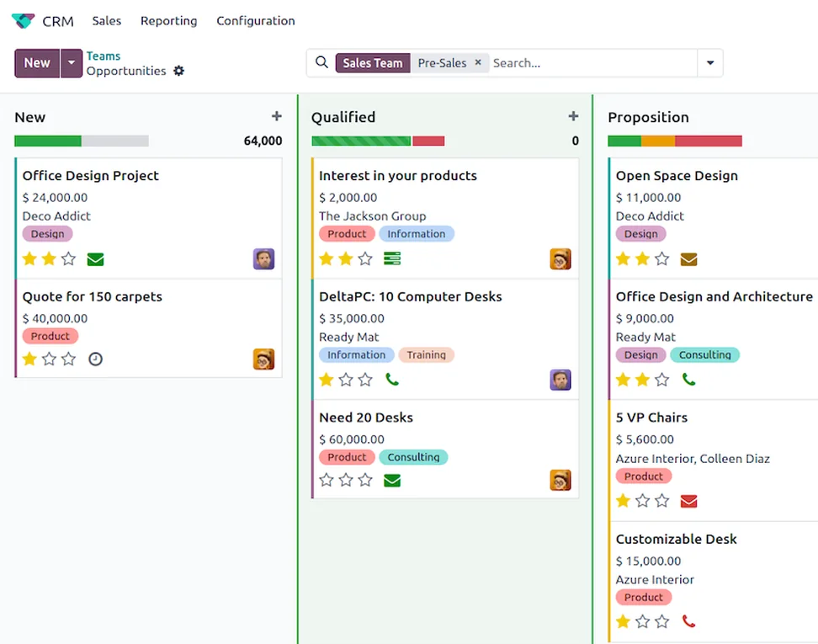Viewport: 818px width, 644px height.
Task: Click the Qualified column header
Action: (x=343, y=117)
